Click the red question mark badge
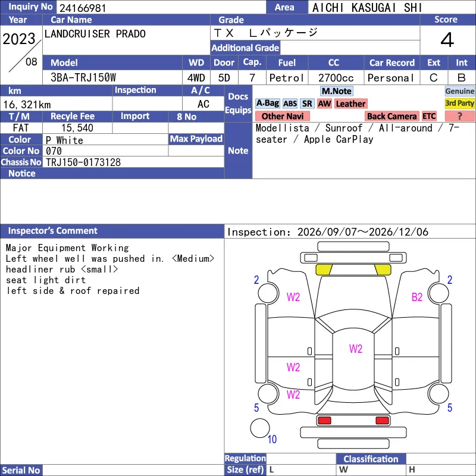 (459, 116)
